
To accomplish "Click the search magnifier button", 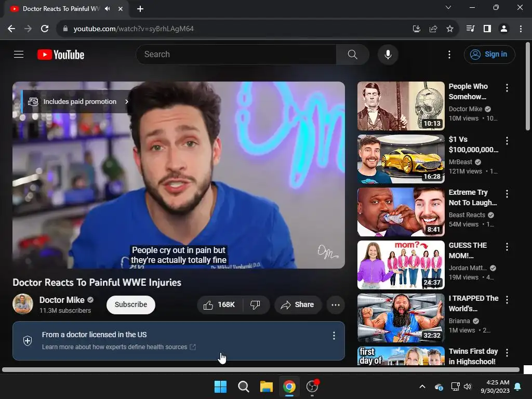I will (353, 54).
